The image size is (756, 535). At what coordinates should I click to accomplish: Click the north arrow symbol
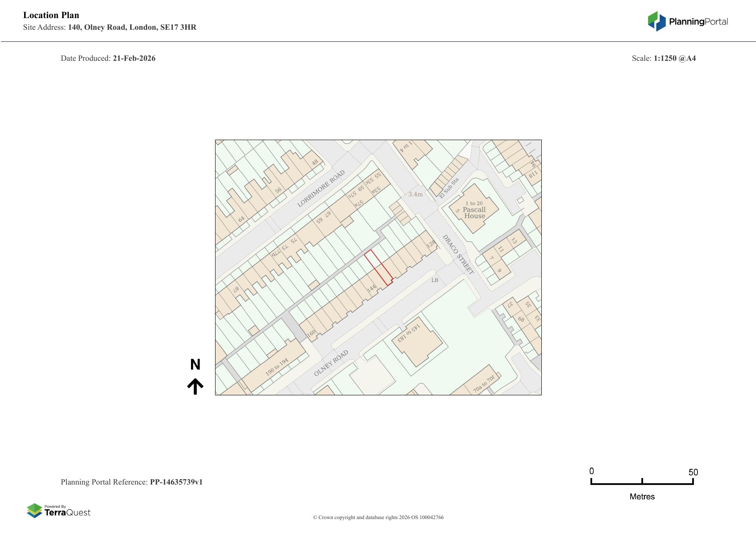[x=195, y=387]
